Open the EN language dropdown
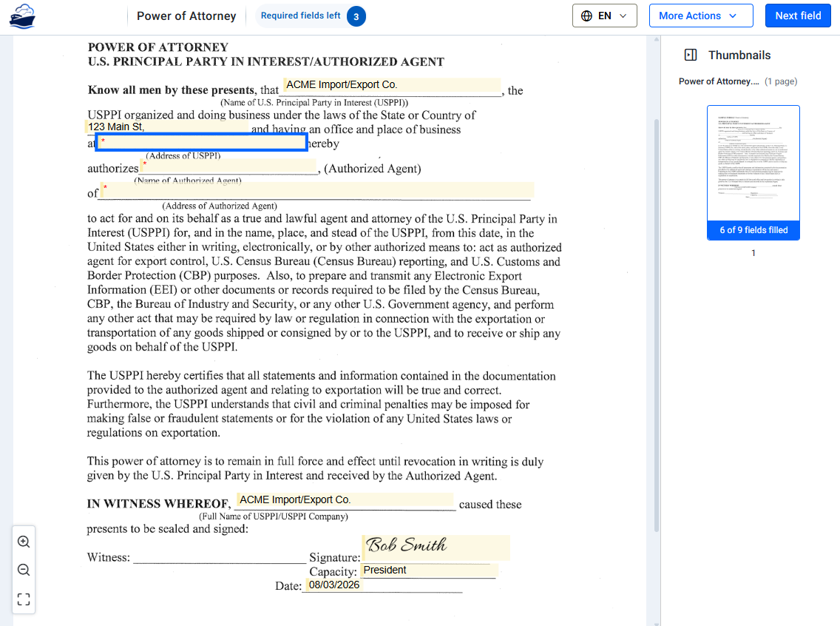Viewport: 840px width, 626px height. [604, 16]
